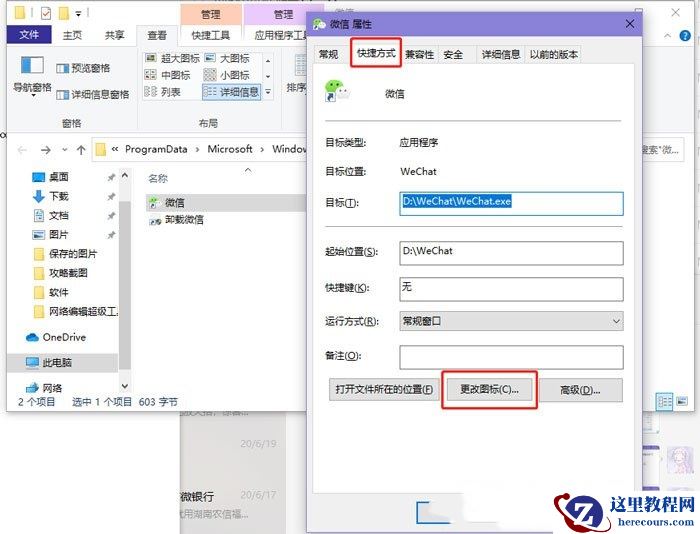Open the 共享 ribbon tab
Viewport: 700px width, 534px height.
[114, 35]
